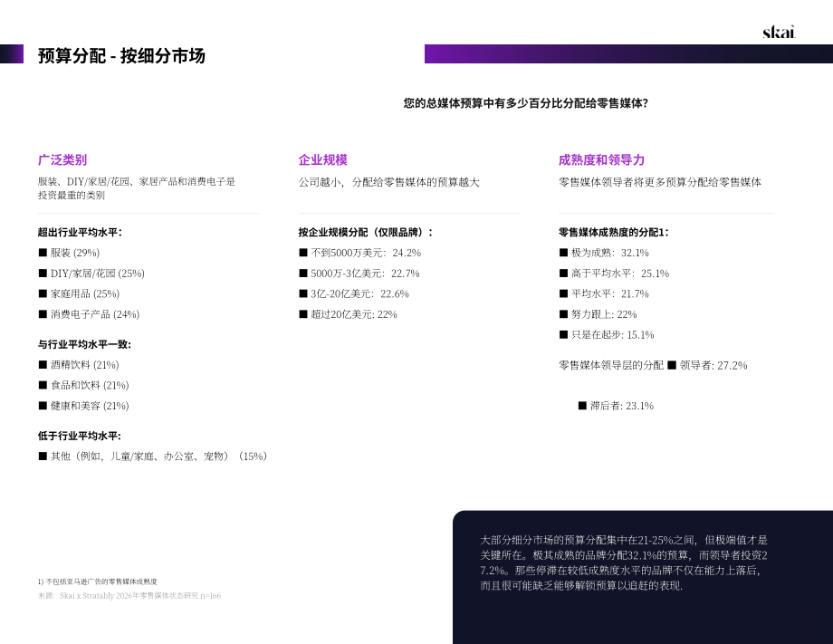Click the bullet 极为成熟: 32.1%
The width and height of the screenshot is (833, 644).
tap(604, 253)
